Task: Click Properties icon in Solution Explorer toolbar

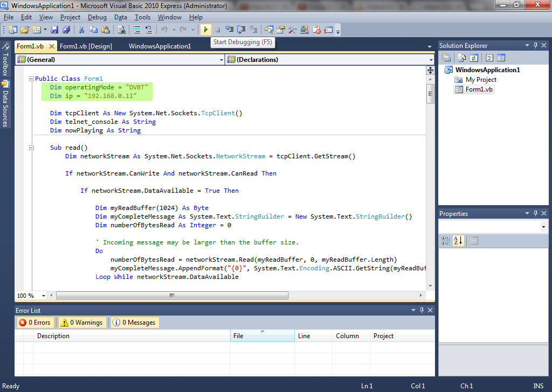Action: tap(446, 58)
